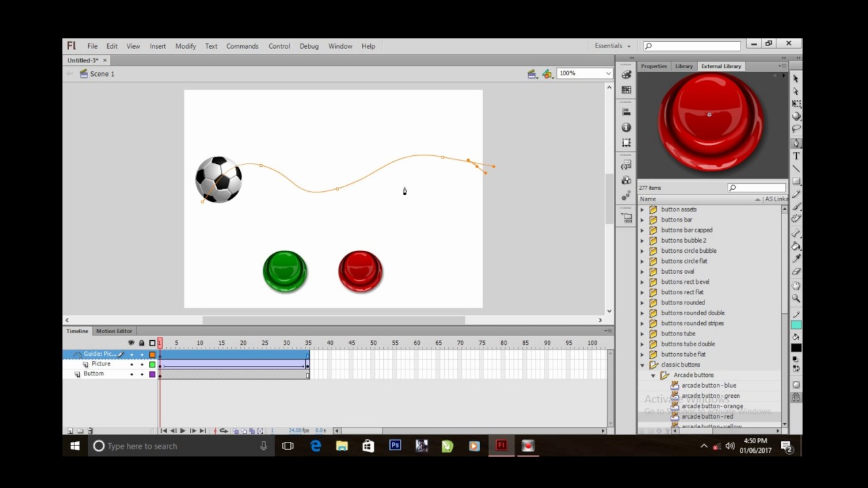The image size is (868, 488).
Task: Toggle visibility of the Picture layer
Action: click(x=132, y=365)
